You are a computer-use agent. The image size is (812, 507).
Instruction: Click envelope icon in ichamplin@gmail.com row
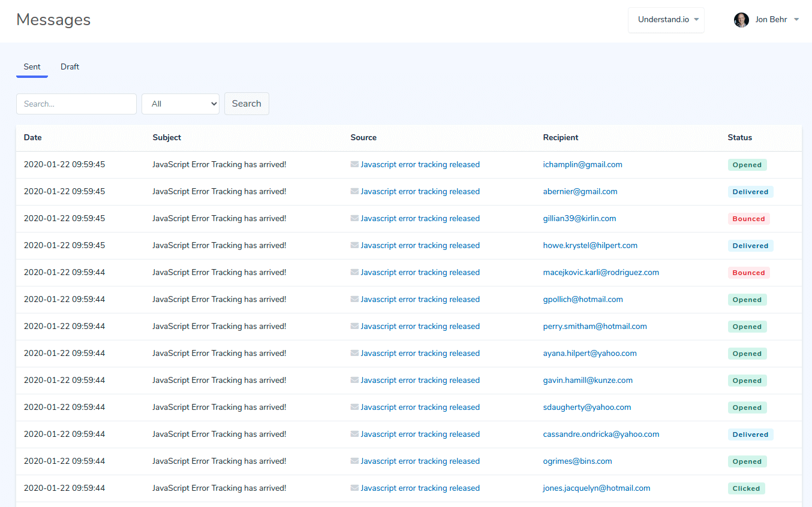coord(354,165)
